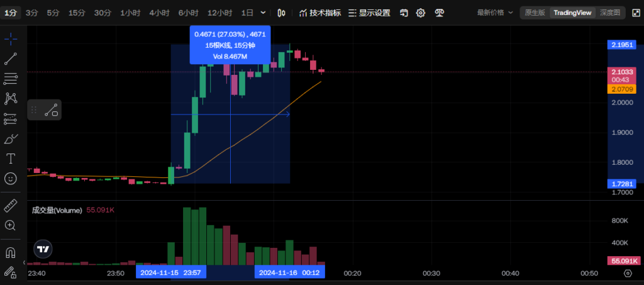644x285 pixels.
Task: Select the brush drawing tool
Action: (11, 138)
